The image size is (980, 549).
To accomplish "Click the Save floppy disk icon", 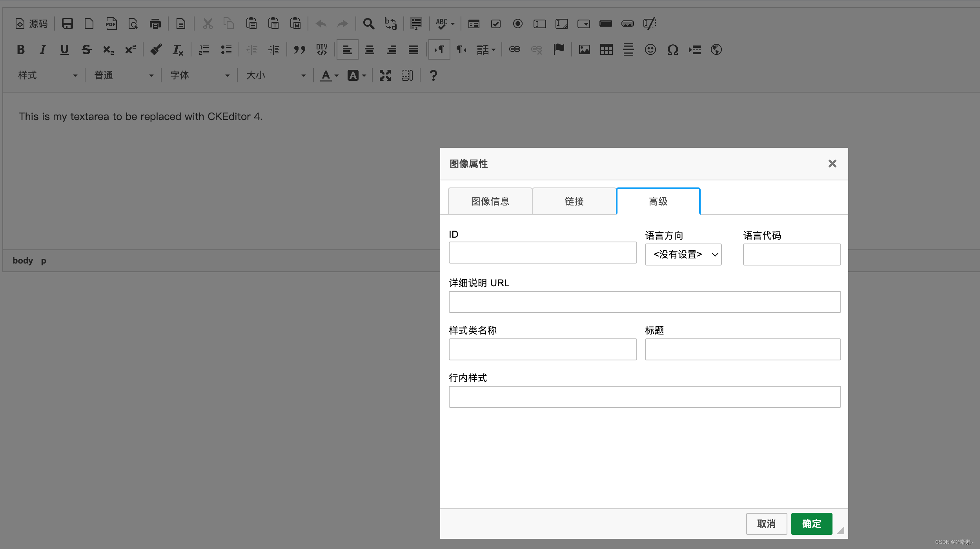I will pos(67,24).
